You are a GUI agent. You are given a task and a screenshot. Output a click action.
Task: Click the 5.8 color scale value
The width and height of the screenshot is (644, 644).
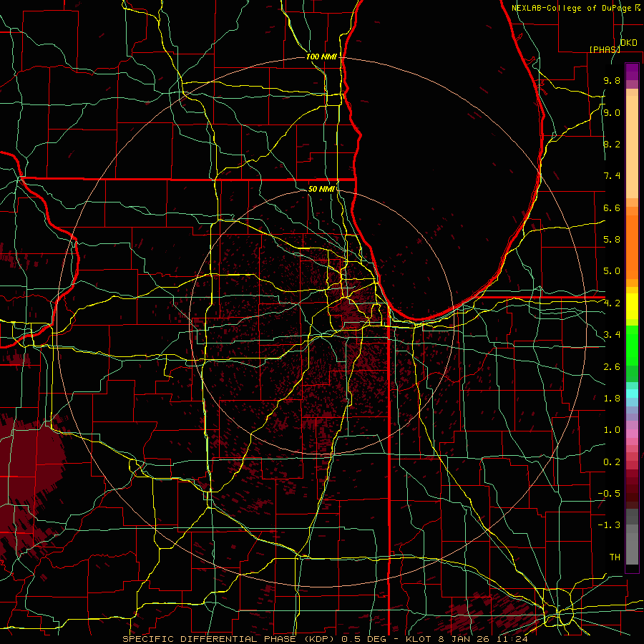(x=612, y=240)
